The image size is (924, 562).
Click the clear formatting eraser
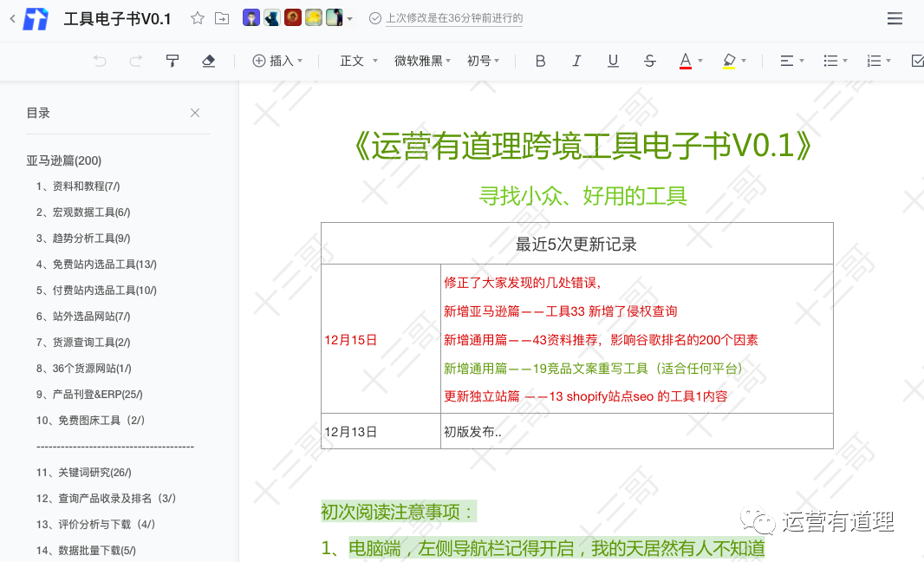pos(208,61)
